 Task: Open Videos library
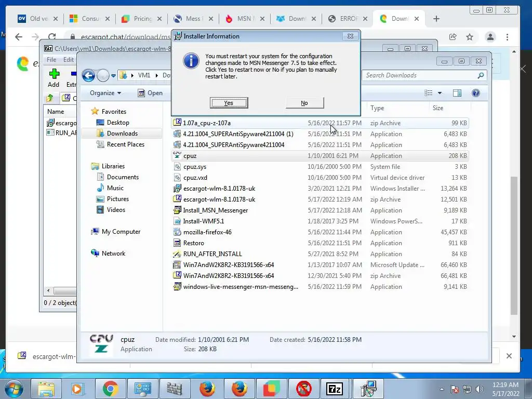pos(116,210)
